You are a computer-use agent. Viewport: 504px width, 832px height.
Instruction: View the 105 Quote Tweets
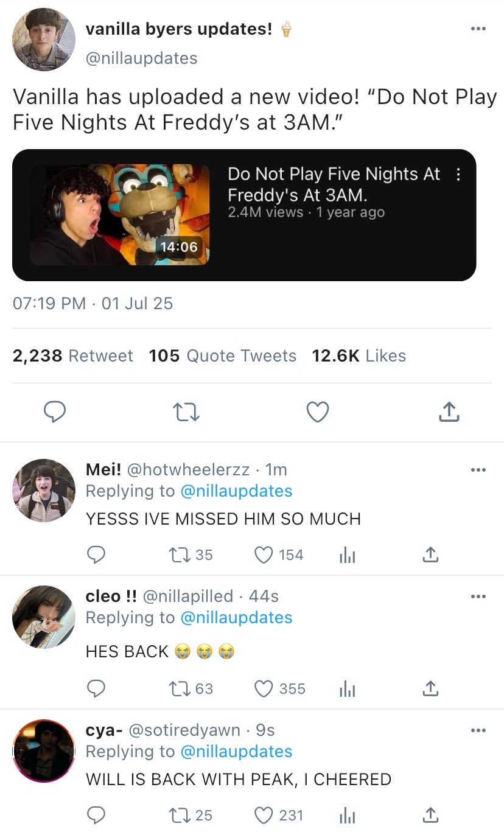(223, 356)
